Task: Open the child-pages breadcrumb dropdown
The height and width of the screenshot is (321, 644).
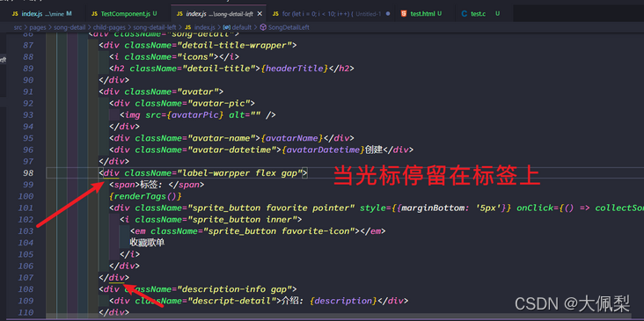Action: pos(109,27)
